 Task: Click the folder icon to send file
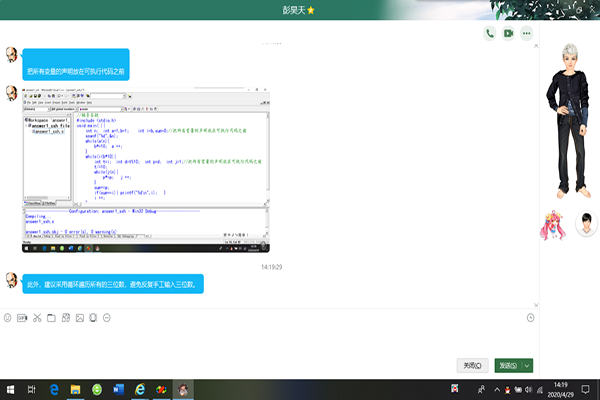point(51,318)
